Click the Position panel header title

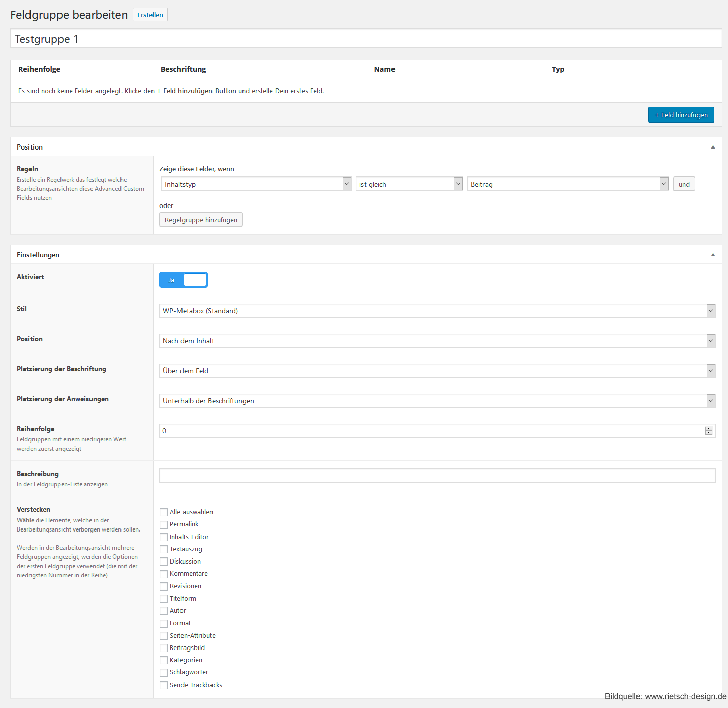coord(29,147)
